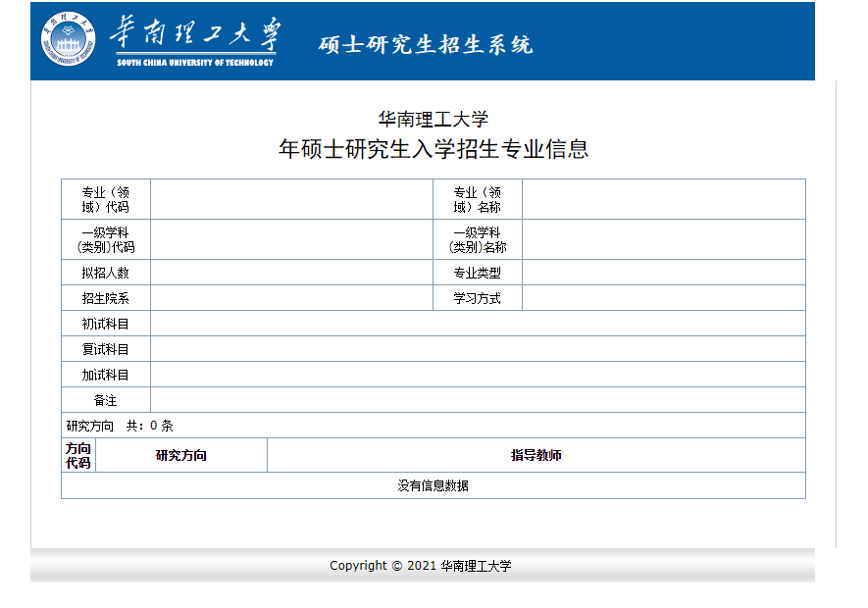Viewport: 868px width, 608px height.
Task: Click the Copyright © 2021 华南理工大学 footer
Action: [x=421, y=566]
